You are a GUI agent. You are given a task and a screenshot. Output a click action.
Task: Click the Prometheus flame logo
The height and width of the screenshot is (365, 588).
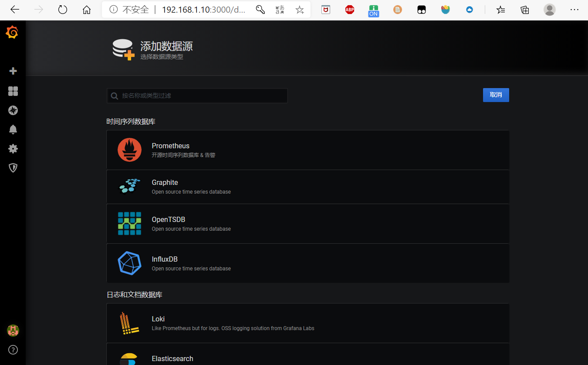tap(129, 150)
